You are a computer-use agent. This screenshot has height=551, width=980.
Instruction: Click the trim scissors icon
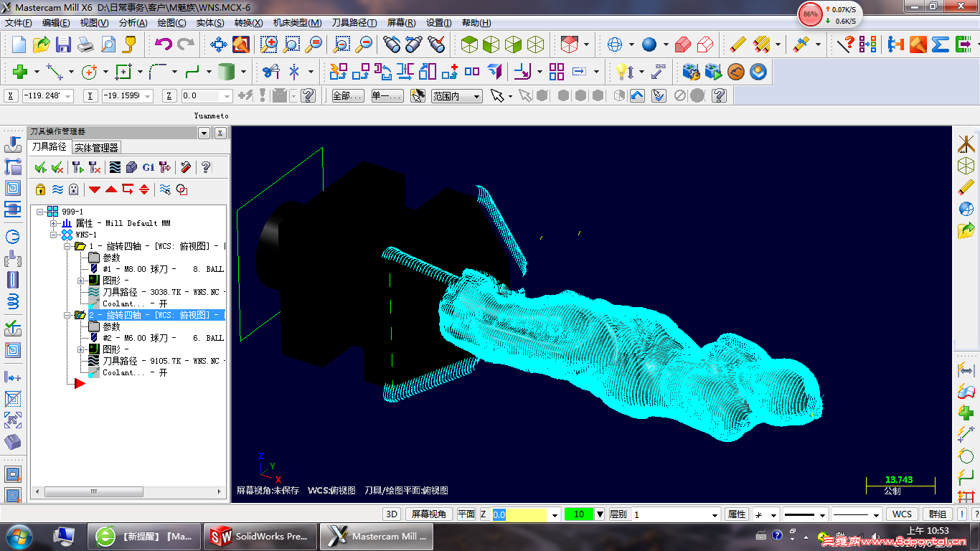(270, 72)
